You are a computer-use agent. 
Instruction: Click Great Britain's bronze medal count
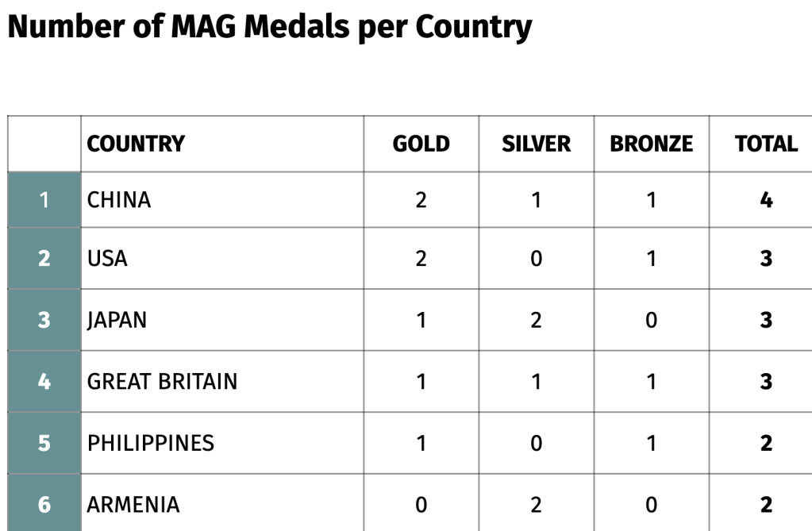pos(651,381)
